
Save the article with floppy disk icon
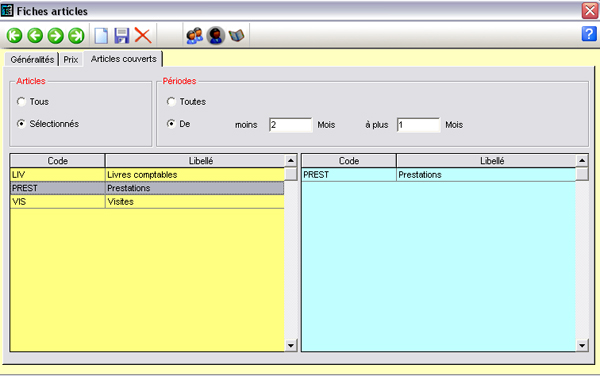coord(122,36)
